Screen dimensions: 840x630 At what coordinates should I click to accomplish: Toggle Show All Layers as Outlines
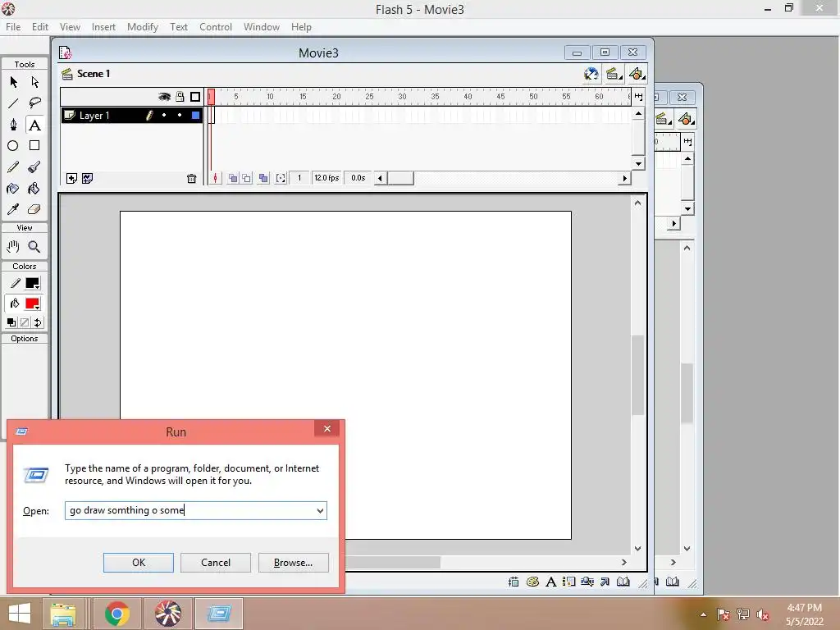195,97
